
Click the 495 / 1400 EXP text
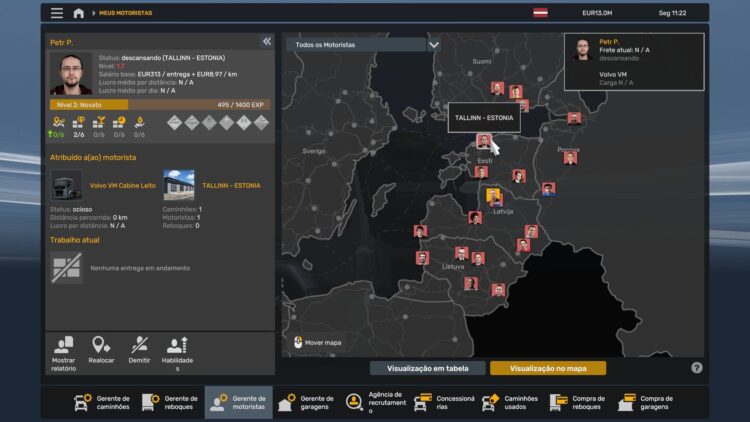tap(241, 105)
